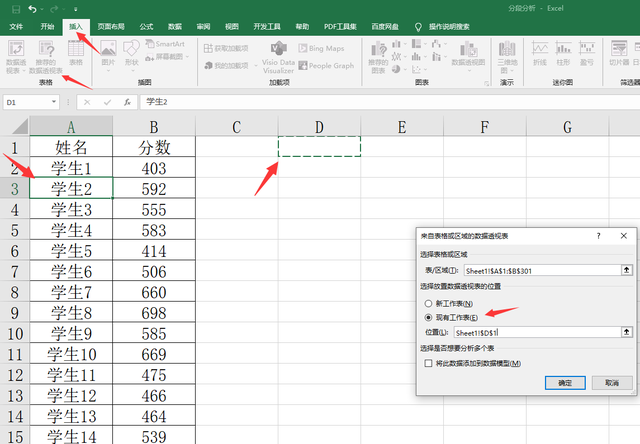Open the 形状 Shapes dropdown arrow

click(x=132, y=71)
